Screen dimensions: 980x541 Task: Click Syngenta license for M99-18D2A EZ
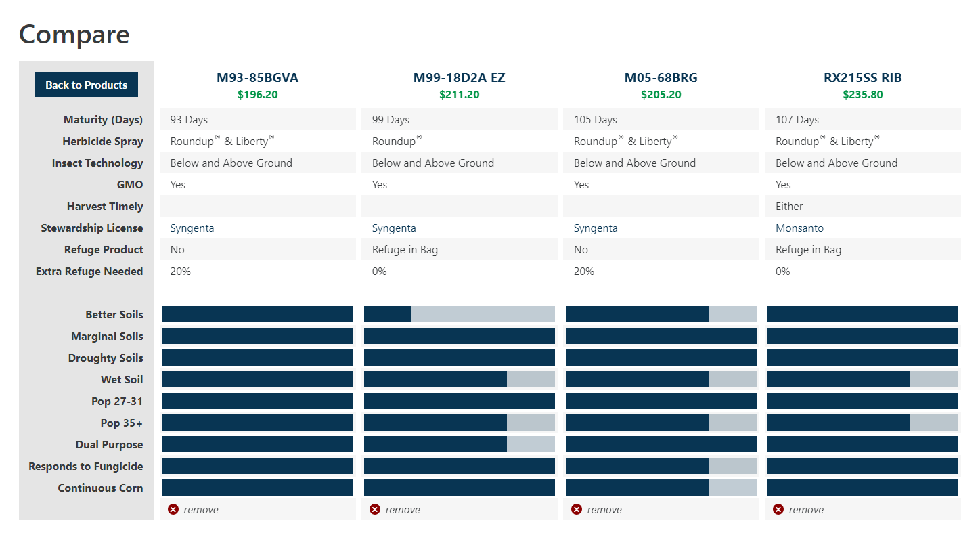click(x=394, y=228)
